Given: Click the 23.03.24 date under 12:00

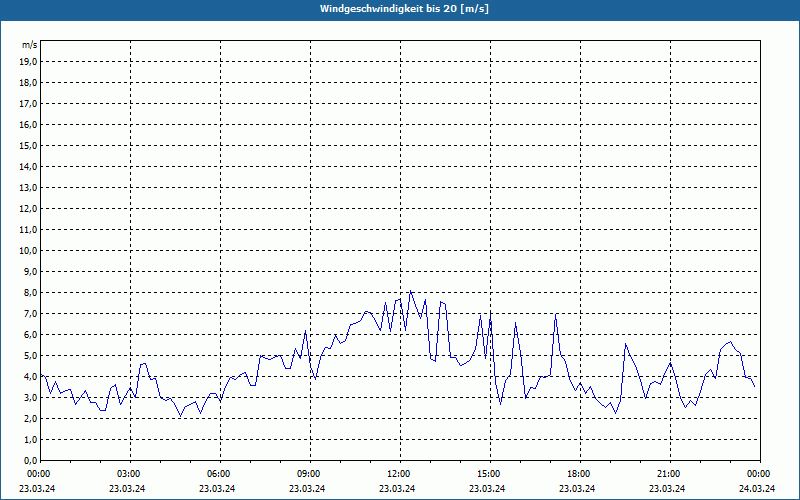Looking at the screenshot, I should [x=397, y=488].
